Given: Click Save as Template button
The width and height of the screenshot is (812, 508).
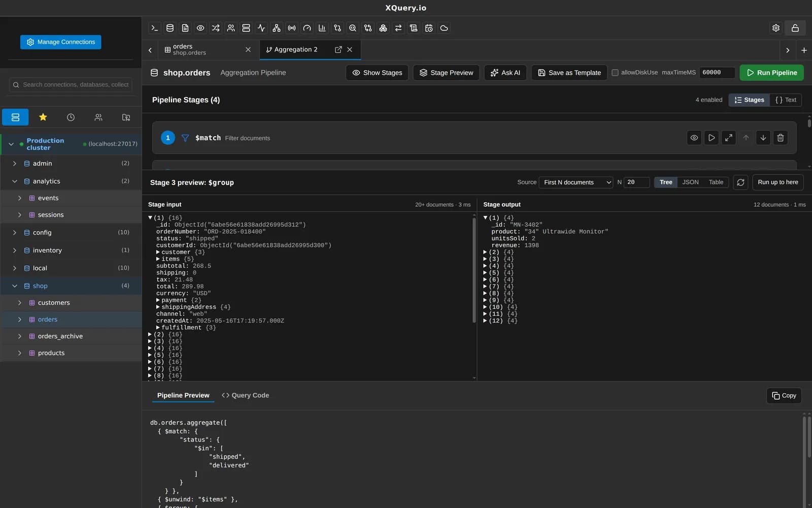Looking at the screenshot, I should [x=569, y=73].
